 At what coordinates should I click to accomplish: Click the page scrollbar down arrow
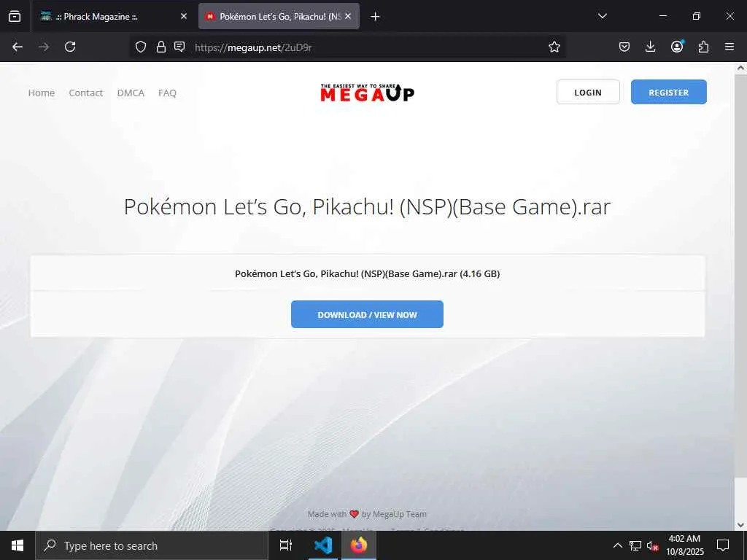click(740, 525)
